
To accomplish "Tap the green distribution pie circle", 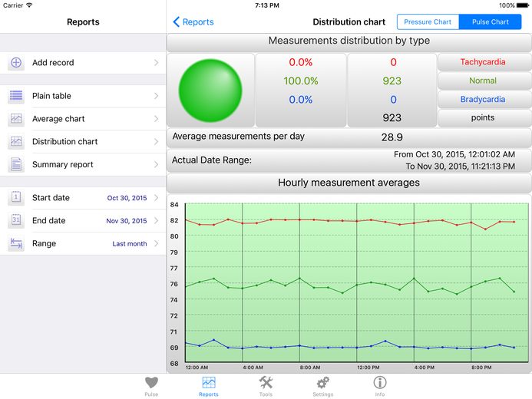I will (210, 91).
